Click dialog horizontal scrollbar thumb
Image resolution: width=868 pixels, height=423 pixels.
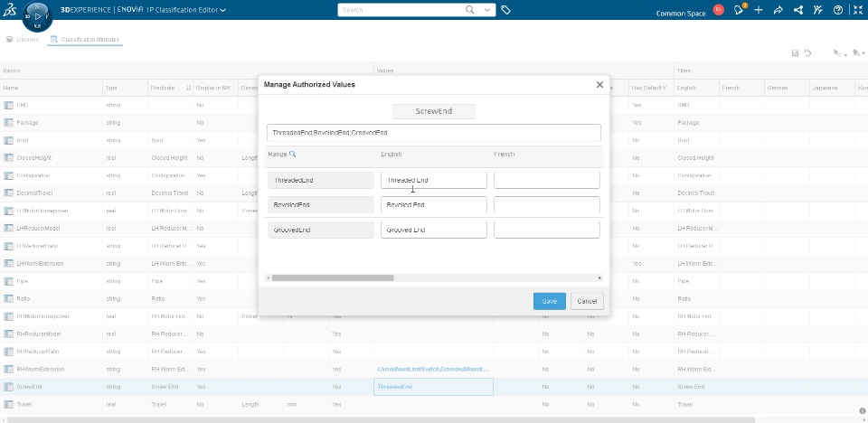point(333,278)
